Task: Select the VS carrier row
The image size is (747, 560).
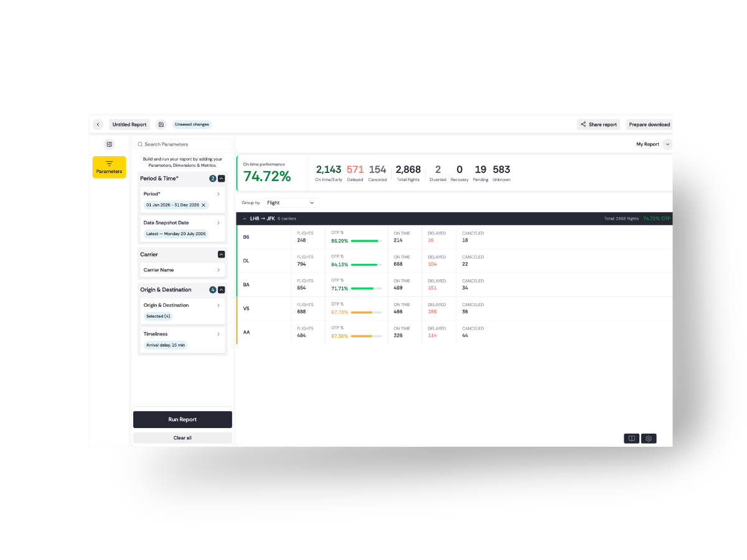Action: click(x=454, y=309)
